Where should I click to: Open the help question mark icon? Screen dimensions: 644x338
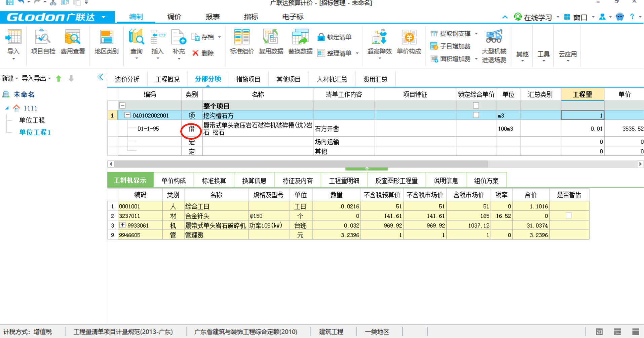coord(632,16)
